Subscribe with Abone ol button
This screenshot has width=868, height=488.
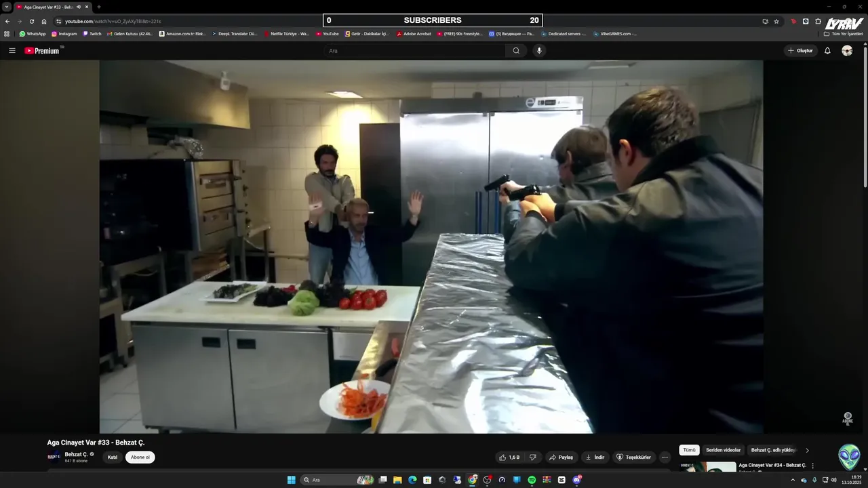140,457
